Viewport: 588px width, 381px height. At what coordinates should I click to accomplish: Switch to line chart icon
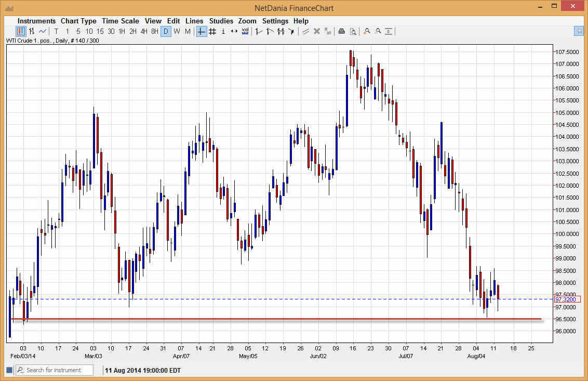tap(43, 31)
